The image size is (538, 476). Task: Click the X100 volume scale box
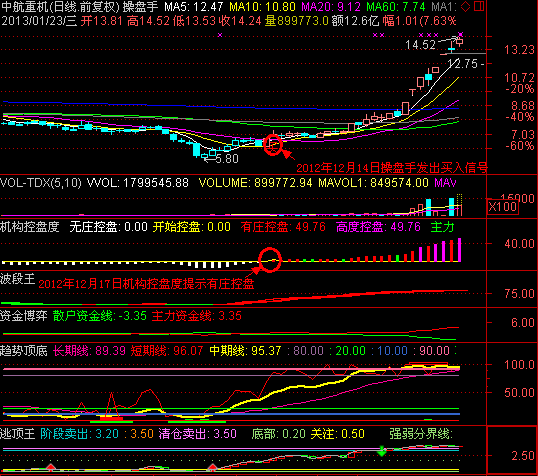pos(503,207)
